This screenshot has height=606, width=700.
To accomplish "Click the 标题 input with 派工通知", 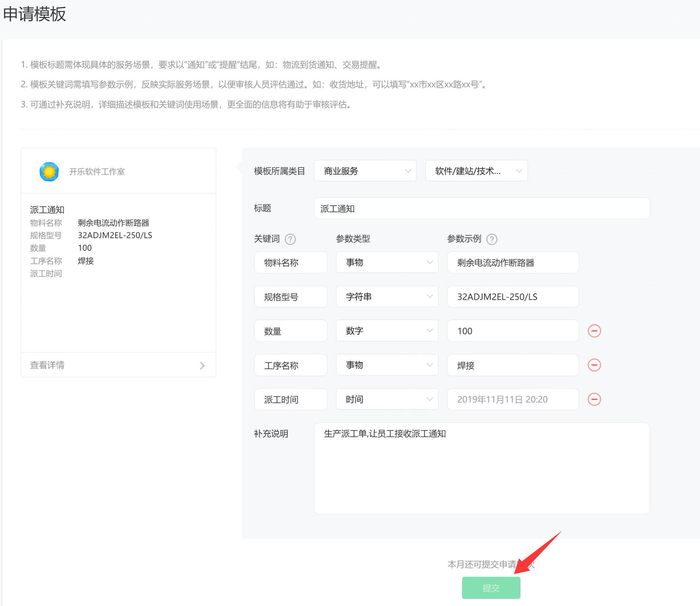I will [x=481, y=209].
